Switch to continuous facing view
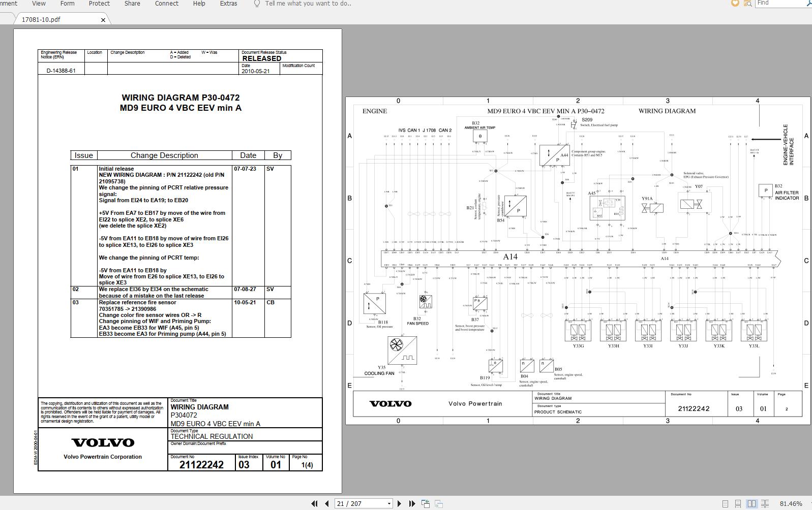The width and height of the screenshot is (812, 510). [x=765, y=504]
